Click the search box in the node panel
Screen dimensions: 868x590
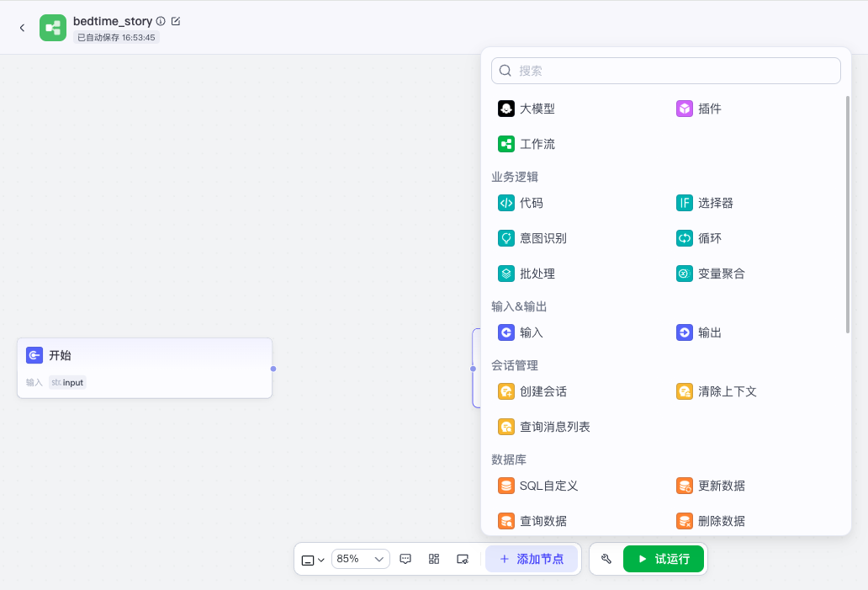665,71
